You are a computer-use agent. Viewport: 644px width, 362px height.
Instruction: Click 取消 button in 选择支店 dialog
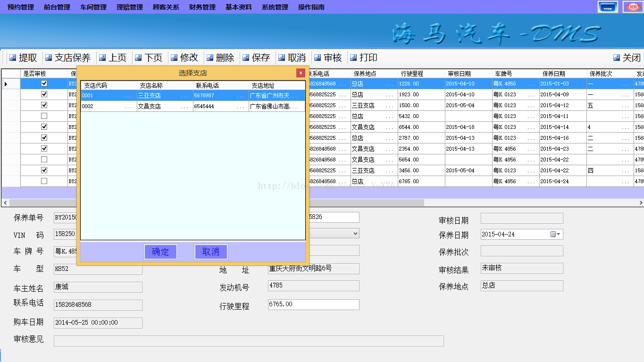click(x=211, y=252)
